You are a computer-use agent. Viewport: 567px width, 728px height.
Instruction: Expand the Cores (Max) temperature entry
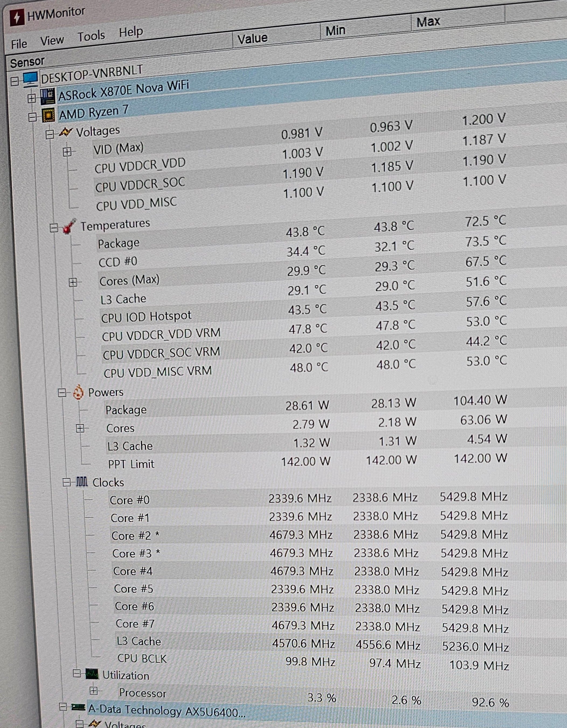pos(73,283)
